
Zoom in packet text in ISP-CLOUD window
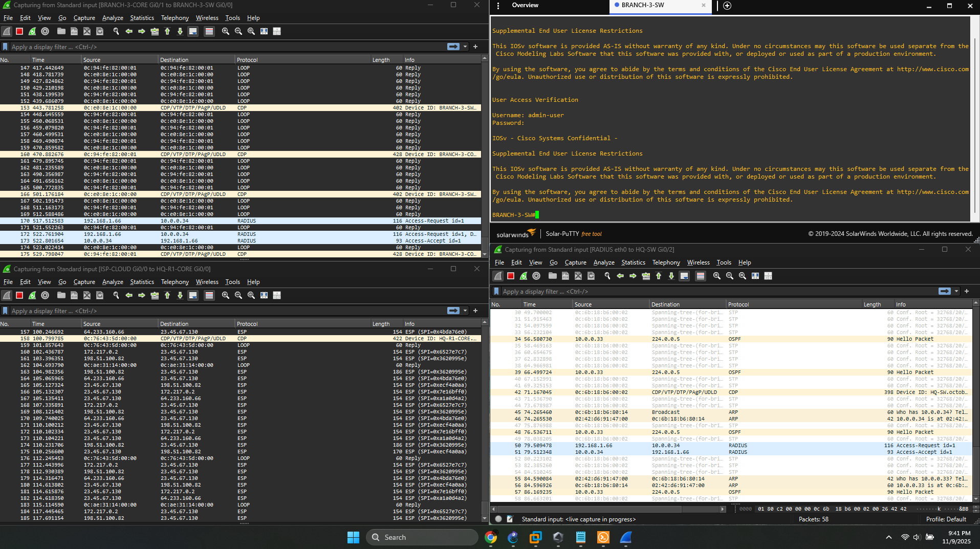tap(225, 295)
